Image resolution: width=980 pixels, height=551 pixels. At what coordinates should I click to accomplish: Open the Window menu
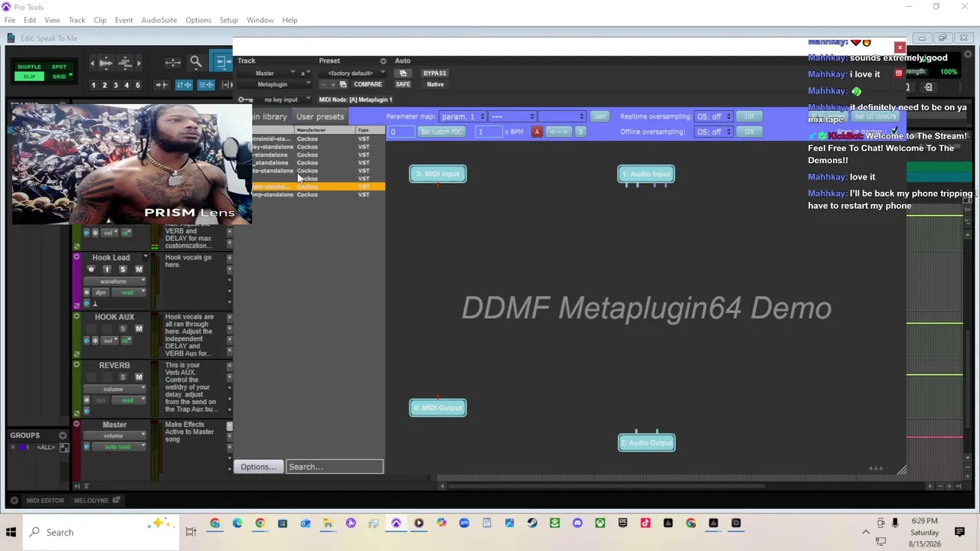260,20
